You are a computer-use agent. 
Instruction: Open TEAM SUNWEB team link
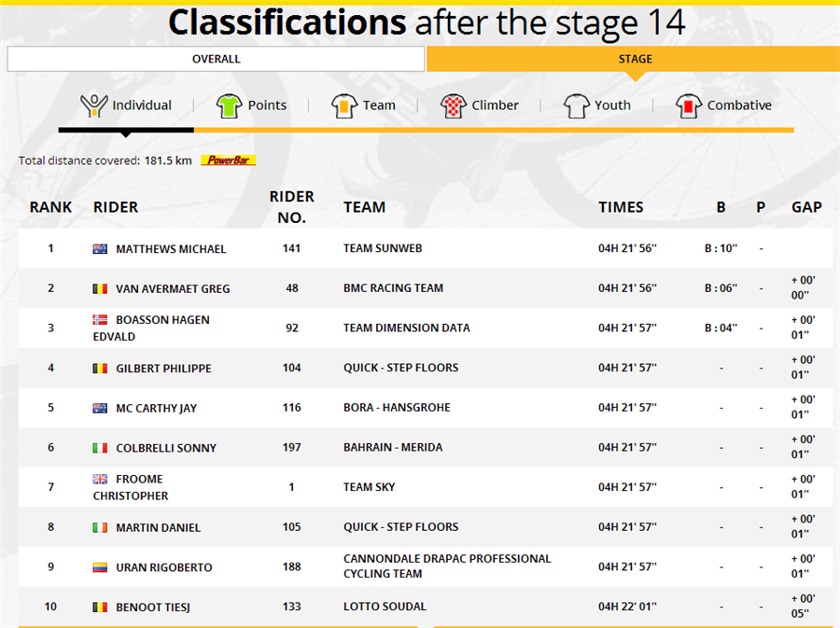click(383, 248)
